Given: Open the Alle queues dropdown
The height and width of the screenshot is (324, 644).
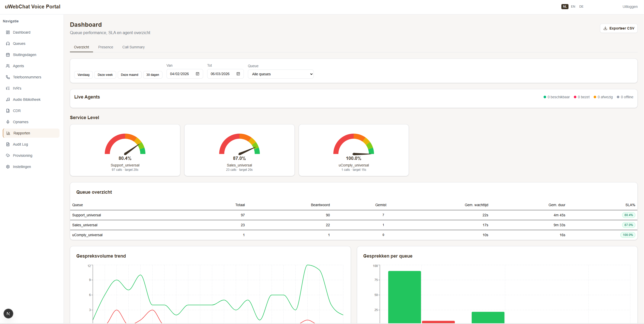Looking at the screenshot, I should 281,74.
